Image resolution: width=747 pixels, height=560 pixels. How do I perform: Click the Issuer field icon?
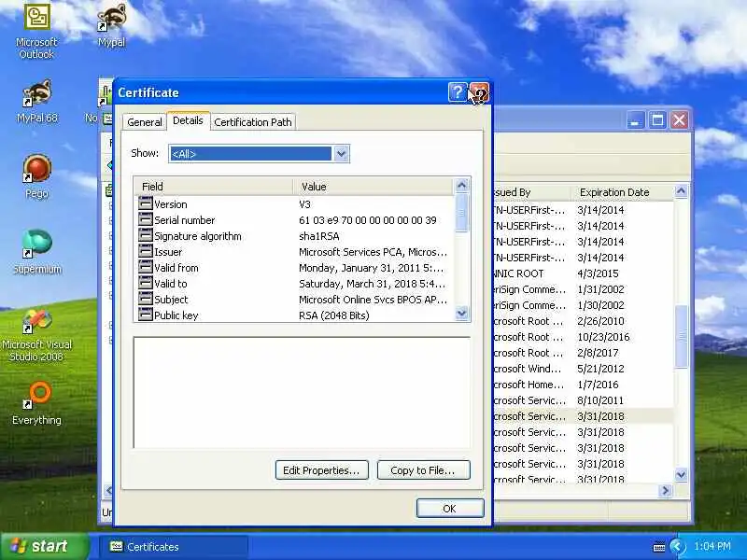(146, 251)
